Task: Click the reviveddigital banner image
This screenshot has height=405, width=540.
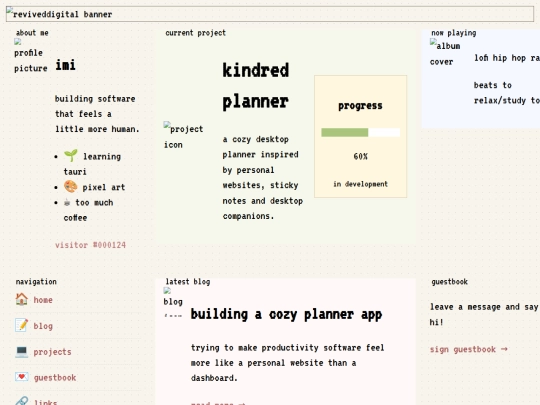Action: point(270,14)
